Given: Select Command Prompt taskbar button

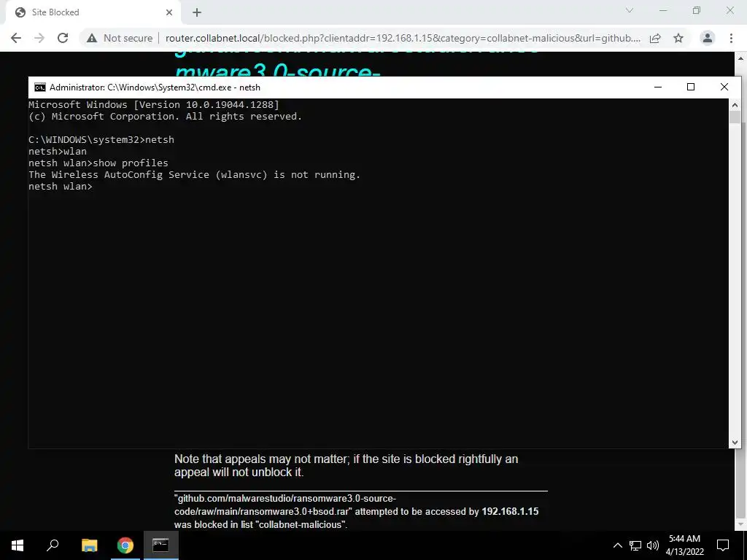Looking at the screenshot, I should 161,545.
